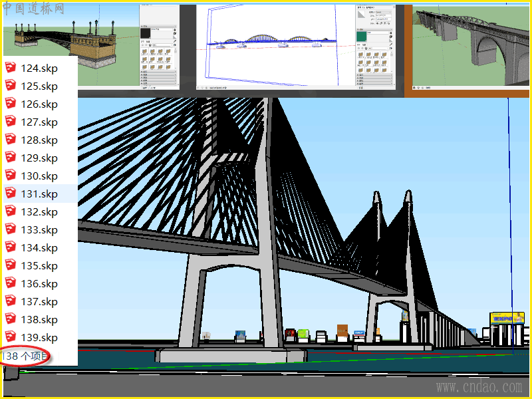532x399 pixels.
Task: Click the 139.skp file name
Action: tap(39, 338)
